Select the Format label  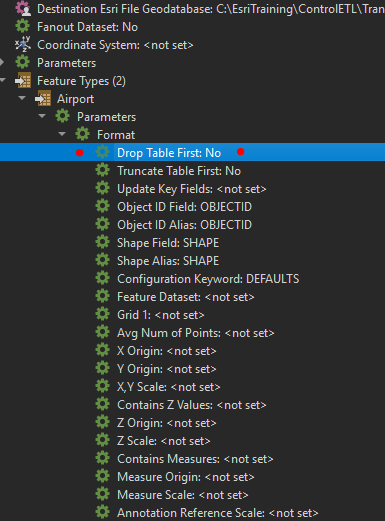pyautogui.click(x=116, y=135)
